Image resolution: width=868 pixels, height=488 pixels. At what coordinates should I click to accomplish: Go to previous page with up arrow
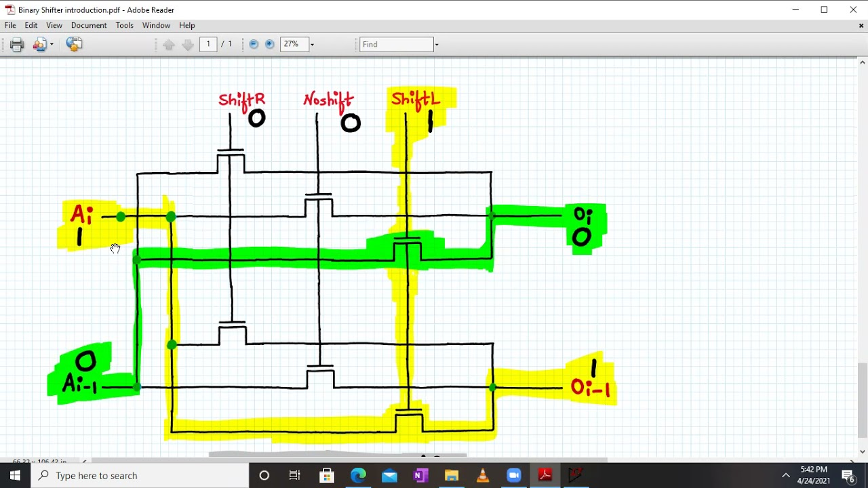169,45
